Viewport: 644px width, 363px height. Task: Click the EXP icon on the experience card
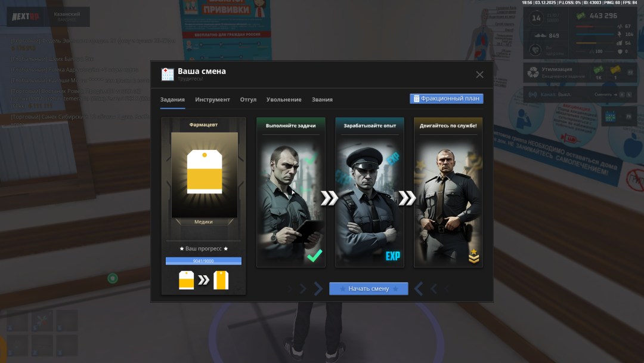[x=392, y=256]
